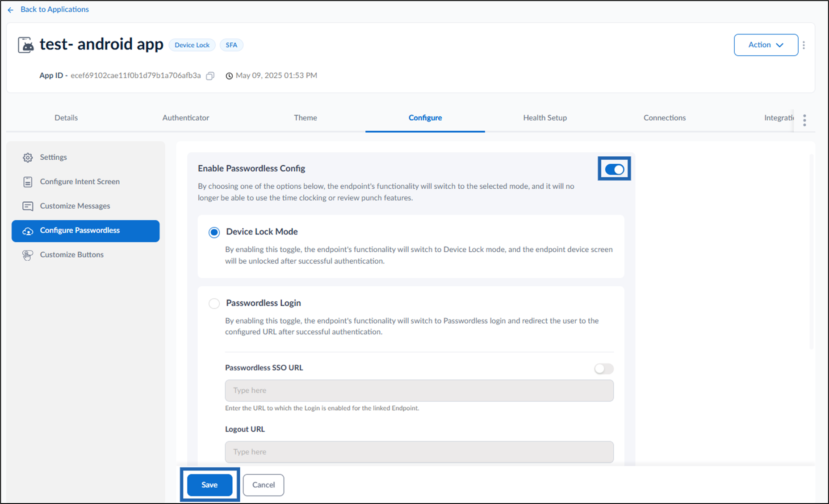Select Device Lock Mode radio button
The width and height of the screenshot is (829, 504).
point(214,232)
